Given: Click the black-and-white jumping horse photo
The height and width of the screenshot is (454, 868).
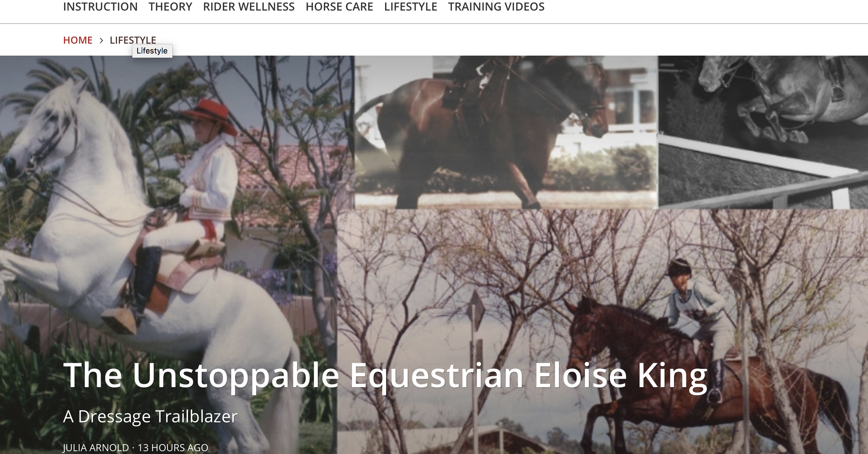Looking at the screenshot, I should (x=763, y=132).
